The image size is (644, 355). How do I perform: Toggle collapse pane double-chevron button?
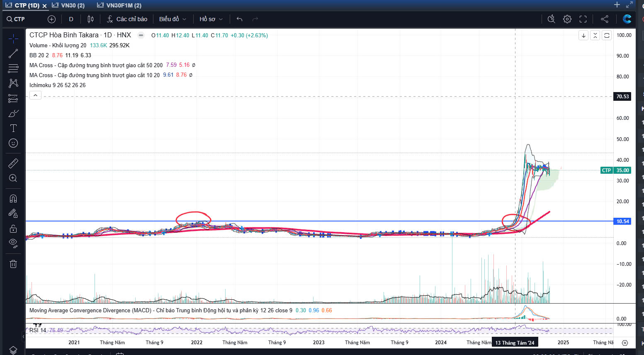[595, 35]
